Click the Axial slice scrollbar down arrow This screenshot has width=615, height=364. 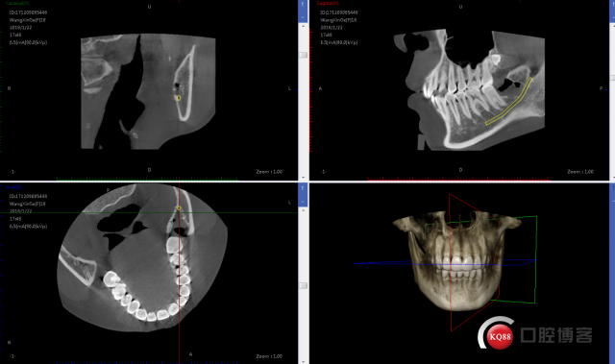tap(303, 361)
